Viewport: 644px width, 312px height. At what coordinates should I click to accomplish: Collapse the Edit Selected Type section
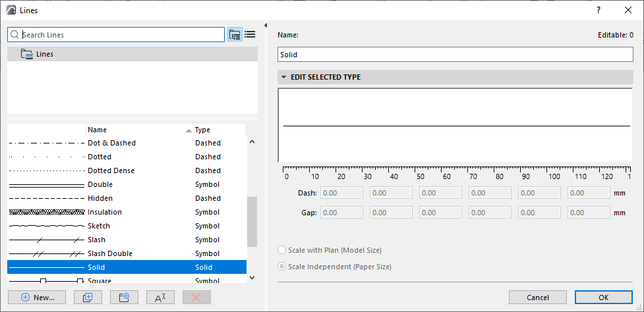point(284,77)
